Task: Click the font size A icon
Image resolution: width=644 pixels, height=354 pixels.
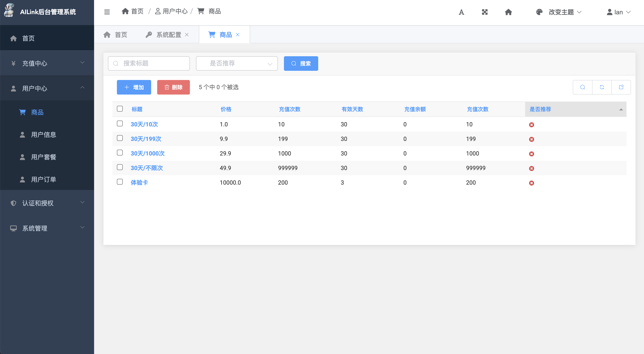Action: 462,12
